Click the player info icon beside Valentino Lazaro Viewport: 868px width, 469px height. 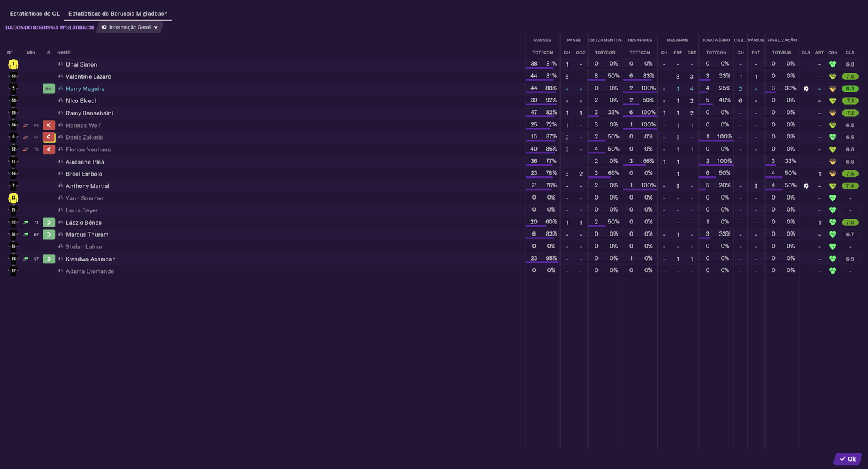coord(60,77)
